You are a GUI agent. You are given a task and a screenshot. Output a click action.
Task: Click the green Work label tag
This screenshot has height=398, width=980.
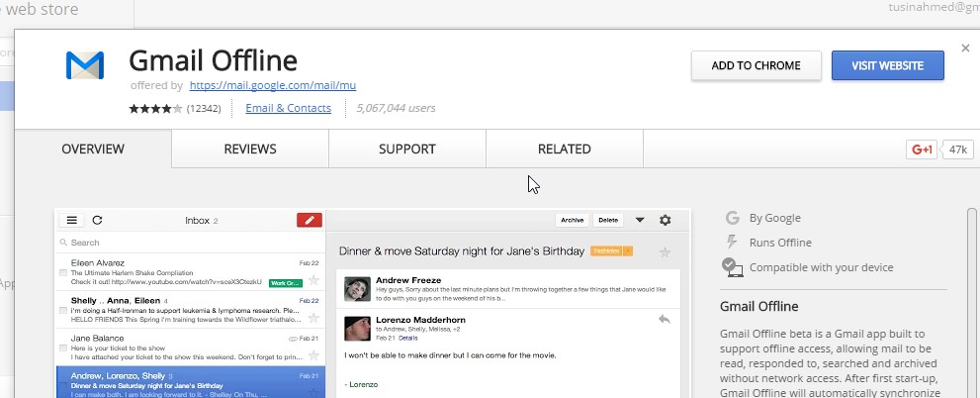point(286,283)
